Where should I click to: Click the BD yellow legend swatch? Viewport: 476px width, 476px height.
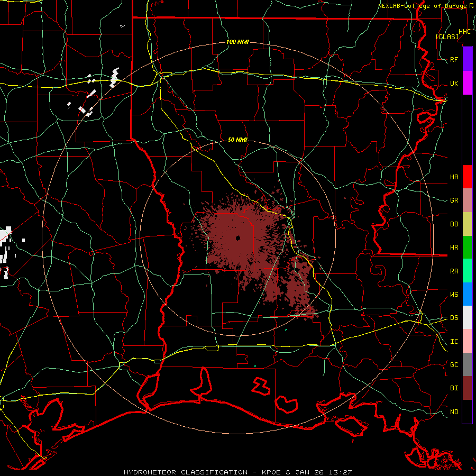point(467,224)
